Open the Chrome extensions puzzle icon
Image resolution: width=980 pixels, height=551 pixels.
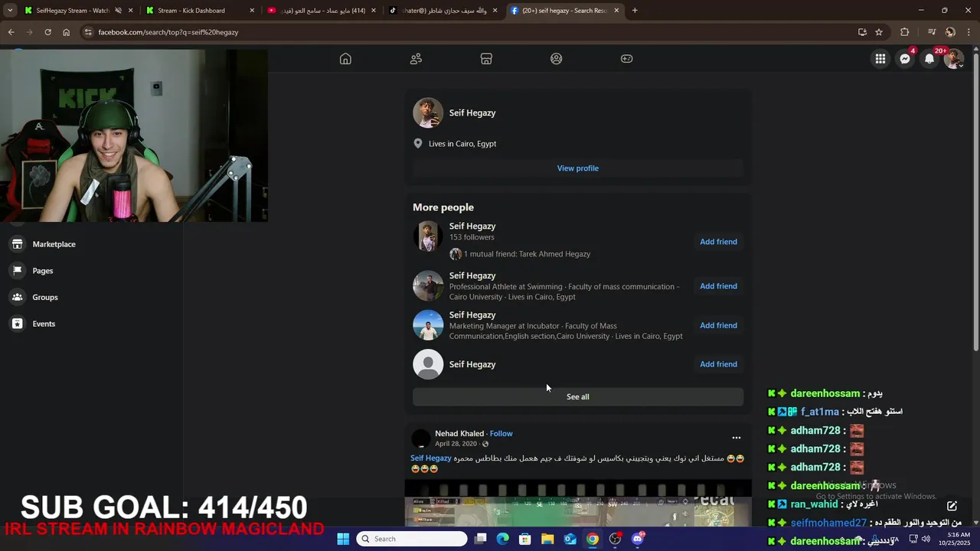tap(904, 32)
